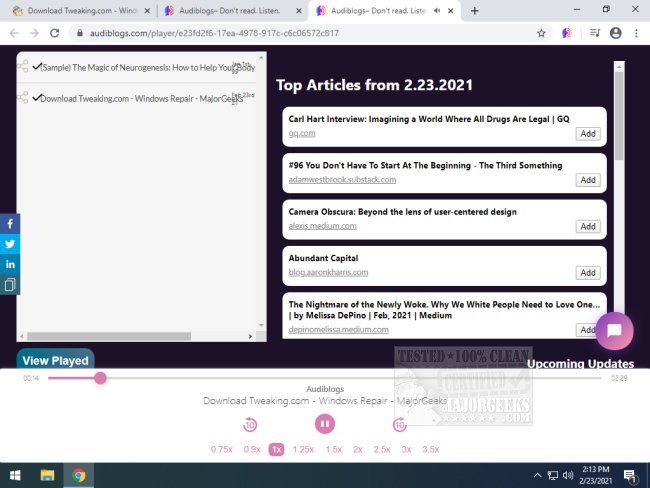This screenshot has height=488, width=650.
Task: Click the copy link sidebar icon
Action: [x=10, y=284]
